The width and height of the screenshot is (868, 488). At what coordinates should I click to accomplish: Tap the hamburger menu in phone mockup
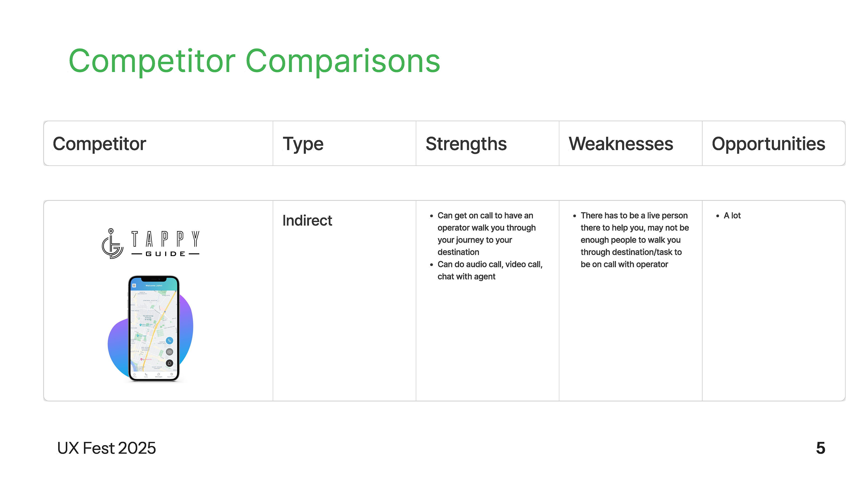click(134, 286)
